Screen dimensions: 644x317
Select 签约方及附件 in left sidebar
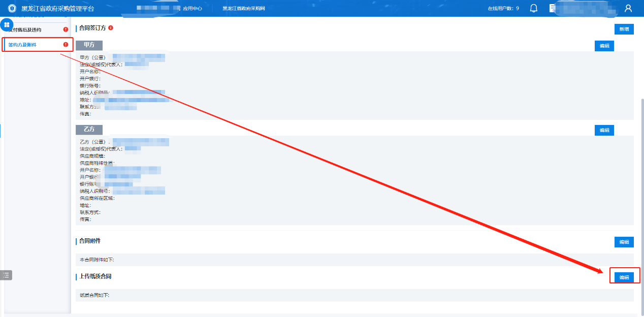(22, 45)
